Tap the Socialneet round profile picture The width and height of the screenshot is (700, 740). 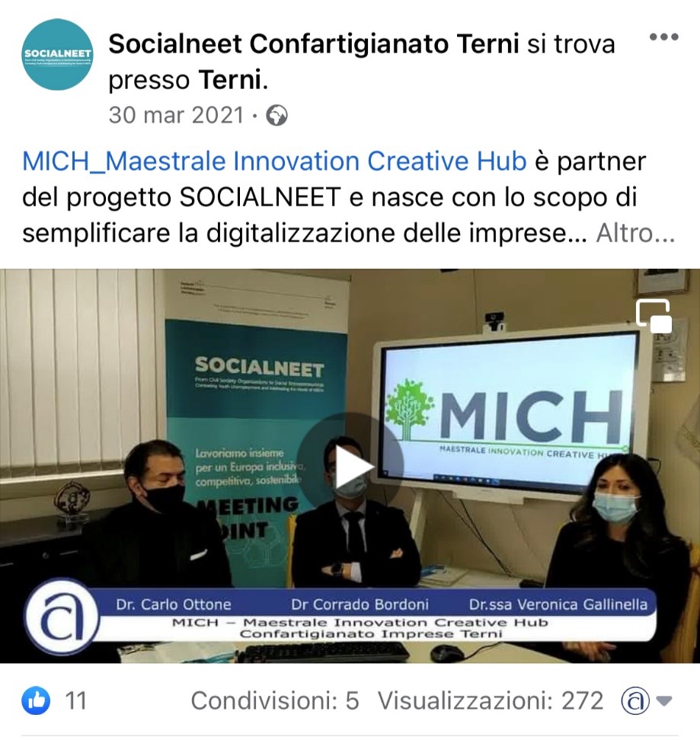coord(58,55)
